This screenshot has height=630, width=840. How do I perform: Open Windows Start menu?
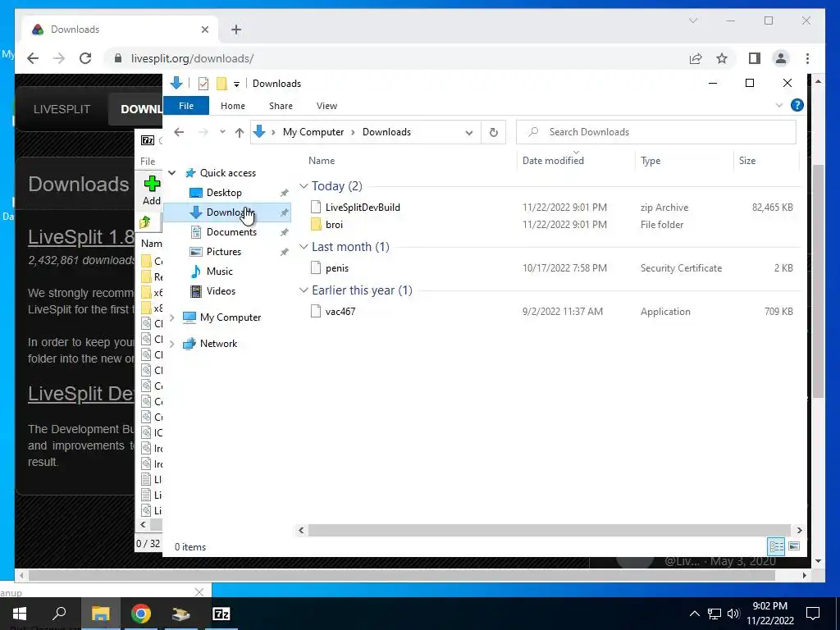pos(20,614)
